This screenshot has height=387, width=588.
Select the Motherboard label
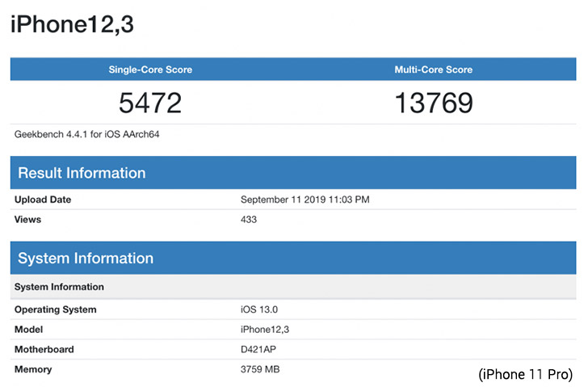tap(44, 349)
